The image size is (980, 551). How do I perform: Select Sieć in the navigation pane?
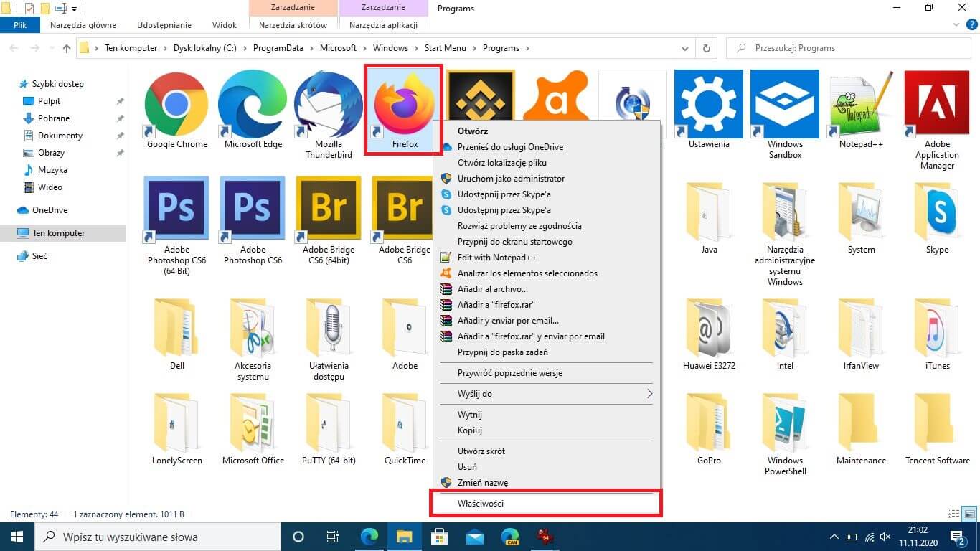tap(39, 256)
